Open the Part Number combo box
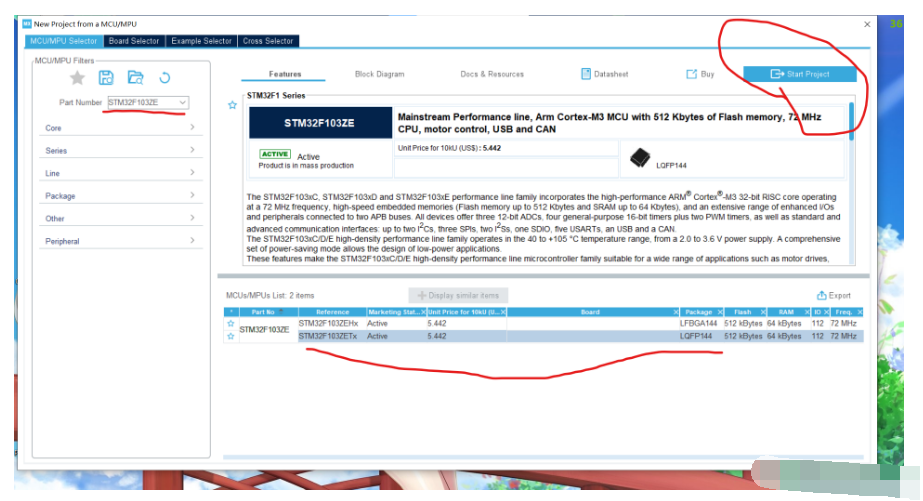 click(x=148, y=102)
